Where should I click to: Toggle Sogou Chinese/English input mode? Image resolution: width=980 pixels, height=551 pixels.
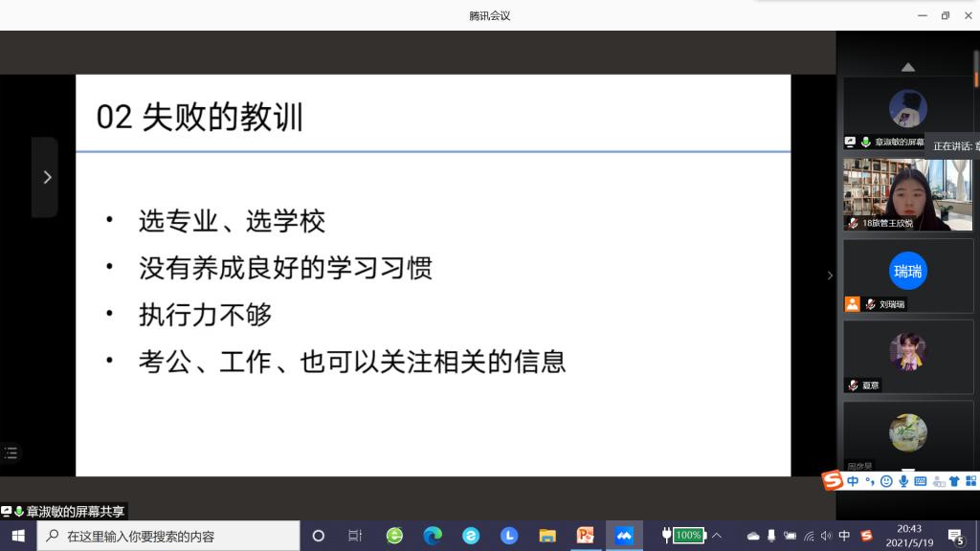[x=853, y=481]
